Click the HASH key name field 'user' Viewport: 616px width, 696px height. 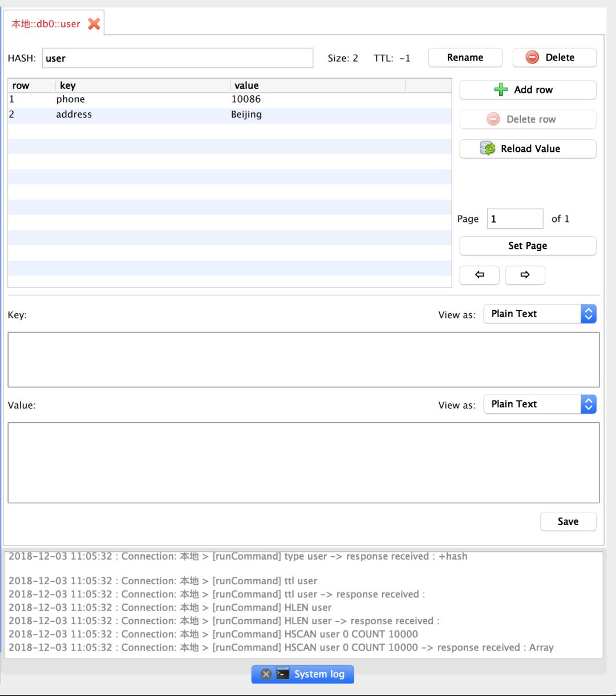click(177, 58)
